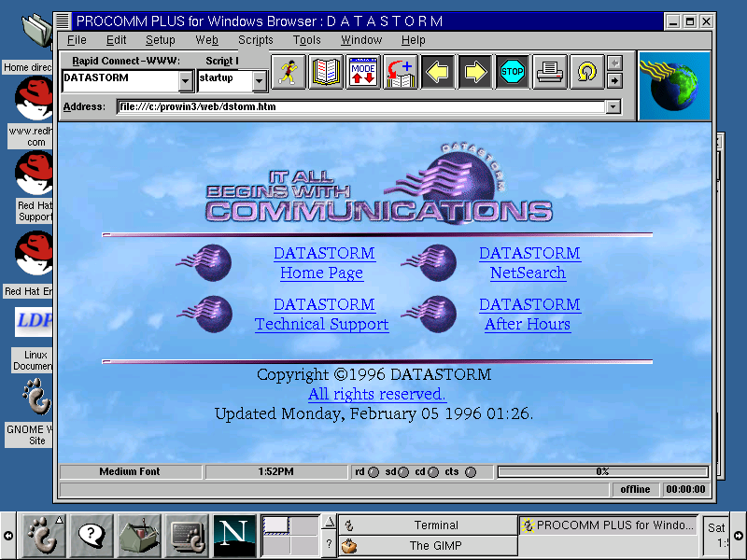The height and width of the screenshot is (560, 747).
Task: Open the File menu
Action: pyautogui.click(x=77, y=40)
